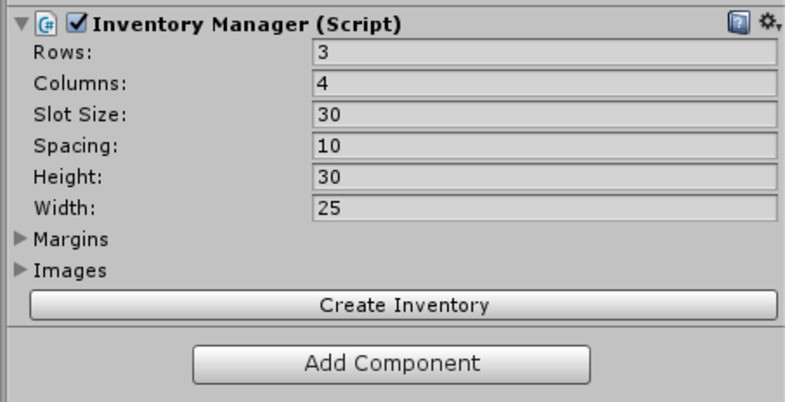Collapse the Inventory Manager component foldout arrow
The image size is (785, 402).
pos(22,23)
